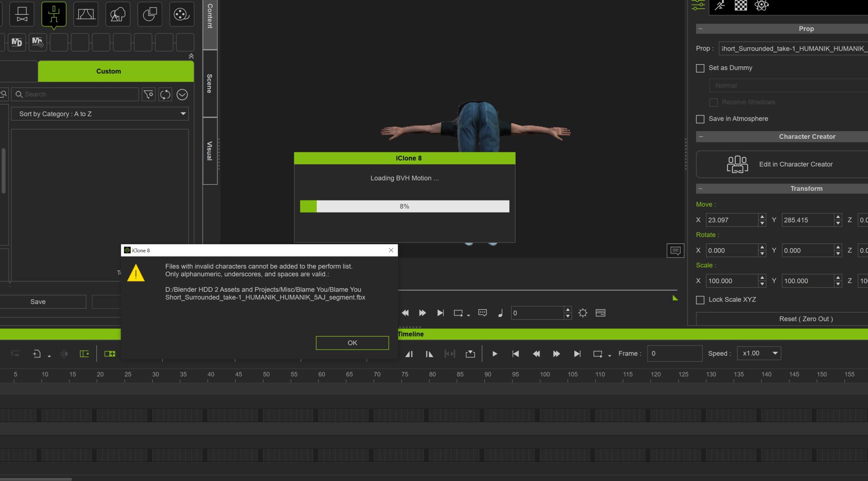The width and height of the screenshot is (868, 481).
Task: Step to previous frame in Timeline
Action: [536, 353]
